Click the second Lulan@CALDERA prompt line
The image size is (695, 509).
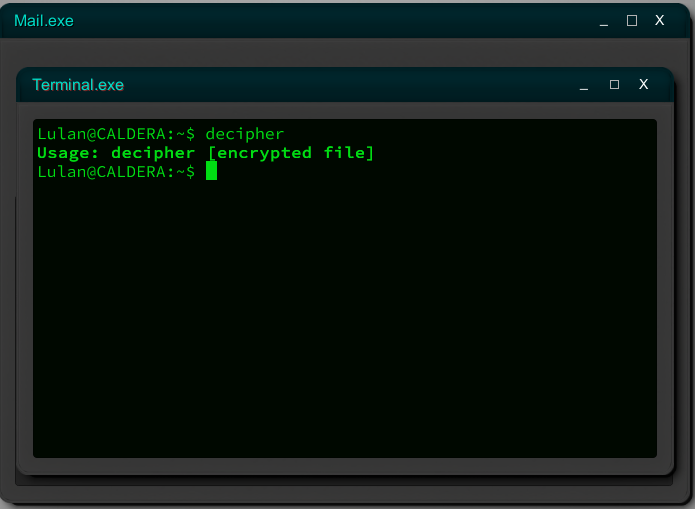coord(116,171)
